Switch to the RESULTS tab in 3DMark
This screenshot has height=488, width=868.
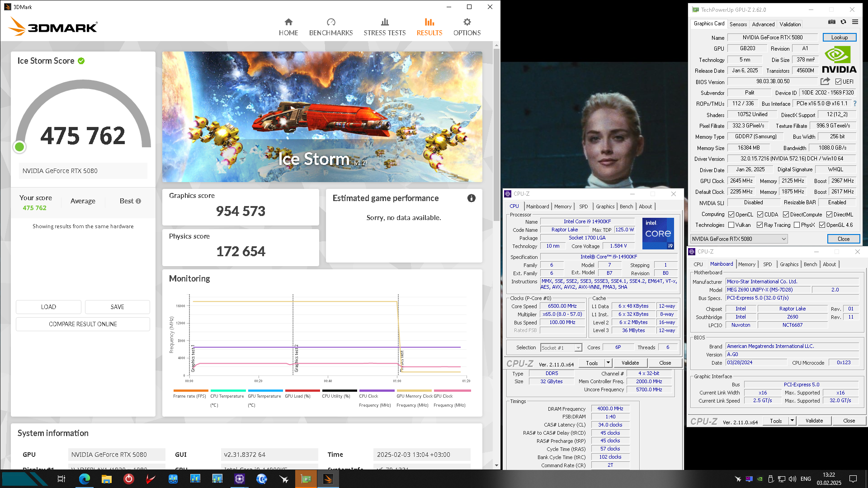click(429, 27)
